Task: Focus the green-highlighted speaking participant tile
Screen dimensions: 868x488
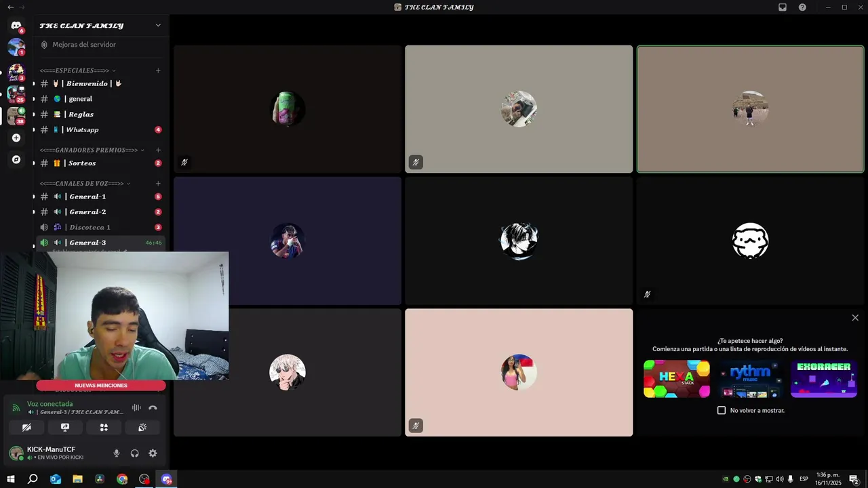Action: pyautogui.click(x=750, y=109)
